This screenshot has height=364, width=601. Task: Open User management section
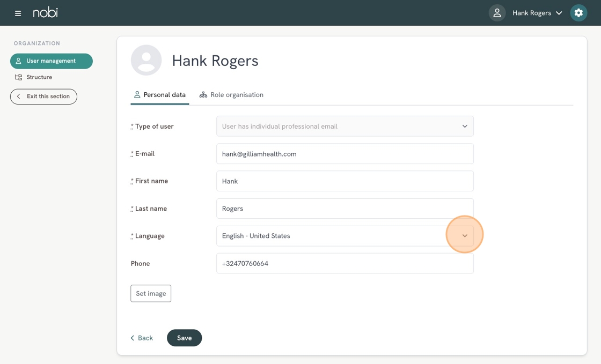click(52, 61)
